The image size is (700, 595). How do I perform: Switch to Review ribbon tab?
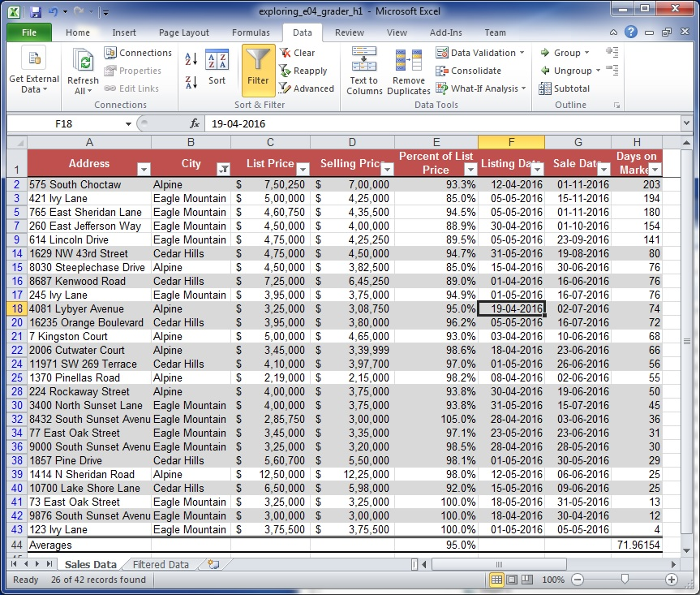(x=349, y=33)
